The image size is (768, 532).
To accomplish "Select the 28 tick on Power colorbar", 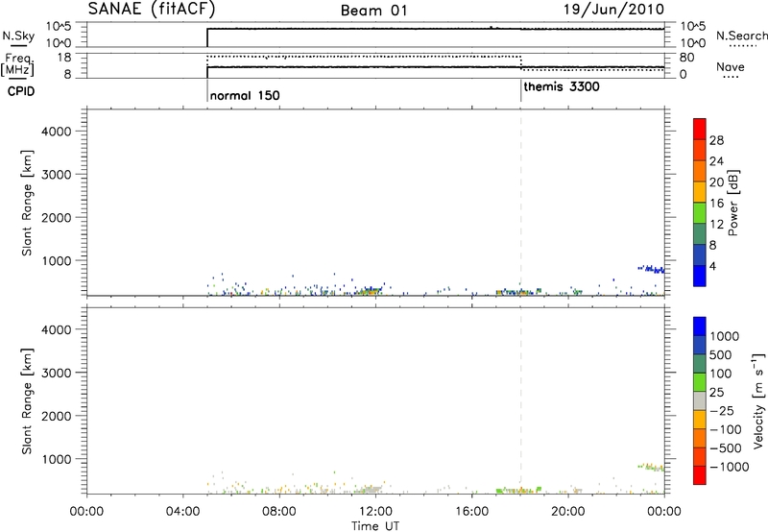I will point(716,140).
